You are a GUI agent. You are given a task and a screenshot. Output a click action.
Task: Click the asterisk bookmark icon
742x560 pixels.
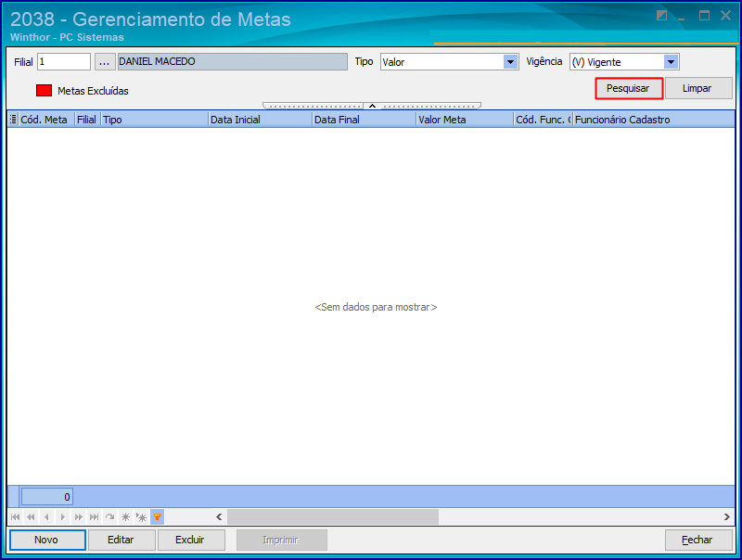(125, 517)
